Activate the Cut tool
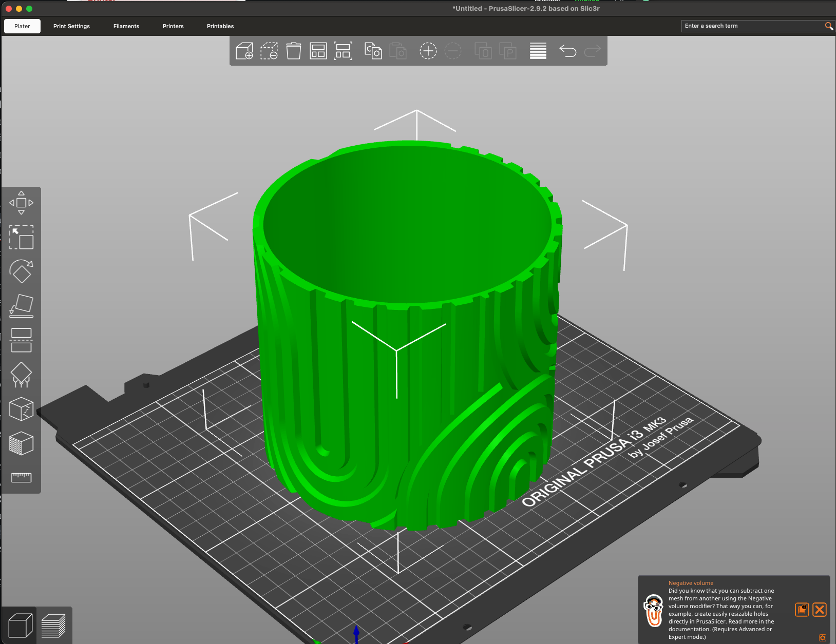This screenshot has width=836, height=644. point(21,340)
